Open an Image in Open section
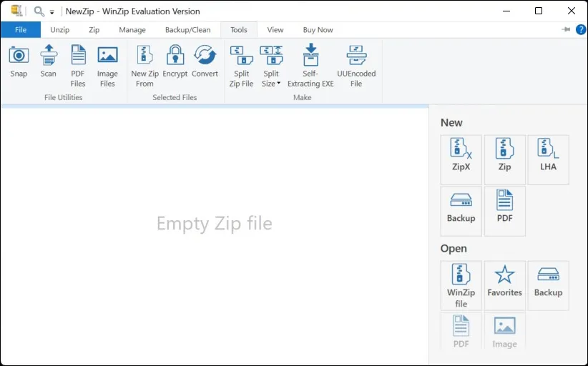The height and width of the screenshot is (366, 588). 505,331
